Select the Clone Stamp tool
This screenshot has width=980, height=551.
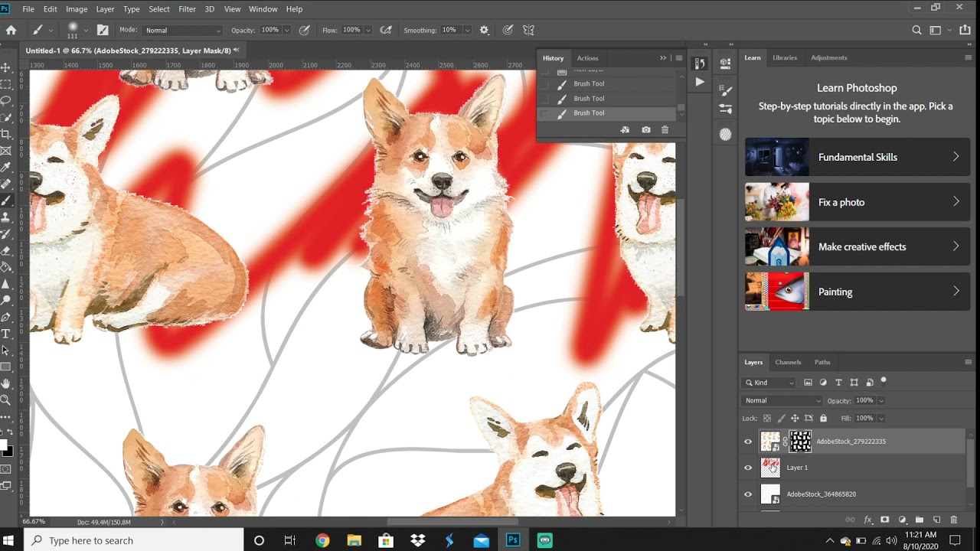tap(6, 217)
